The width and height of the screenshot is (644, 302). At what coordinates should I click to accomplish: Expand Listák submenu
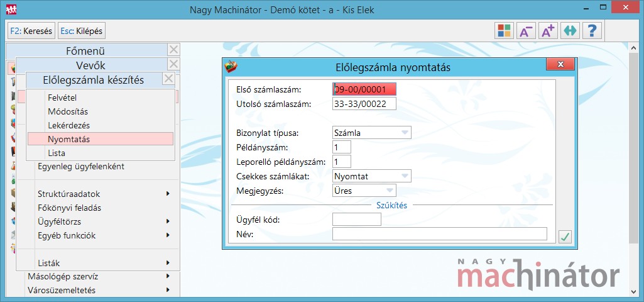(104, 263)
